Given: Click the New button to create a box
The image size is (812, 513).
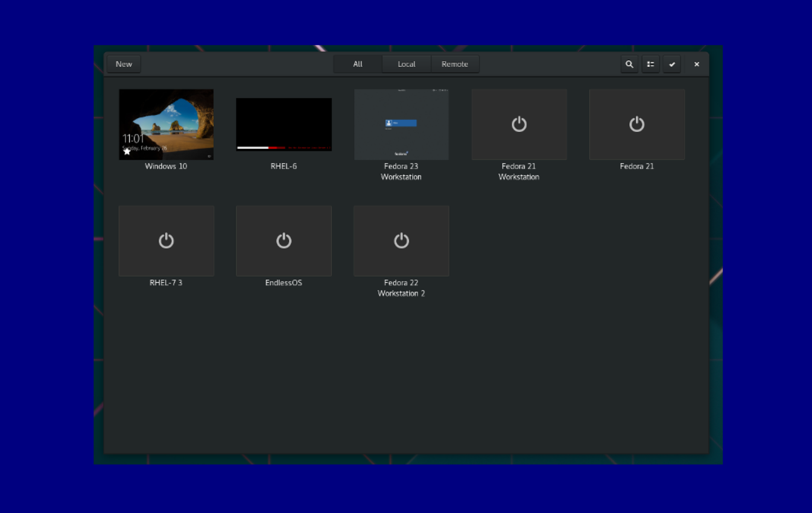Looking at the screenshot, I should [x=124, y=64].
